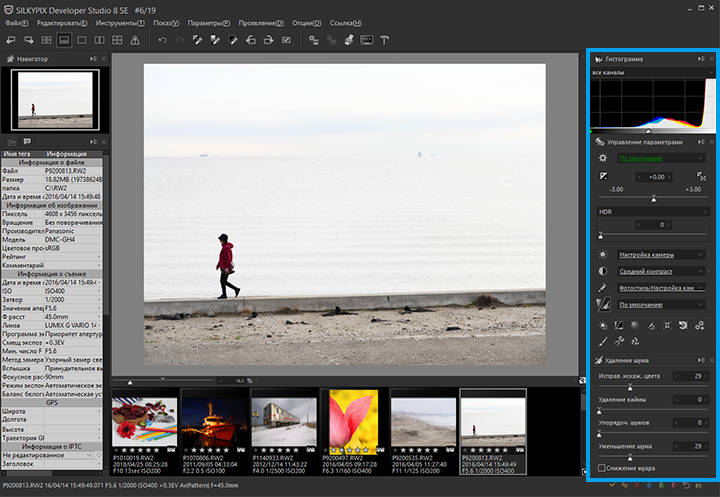Rotate image clockwise toolbar icon
Image resolution: width=720 pixels, height=497 pixels.
point(269,40)
